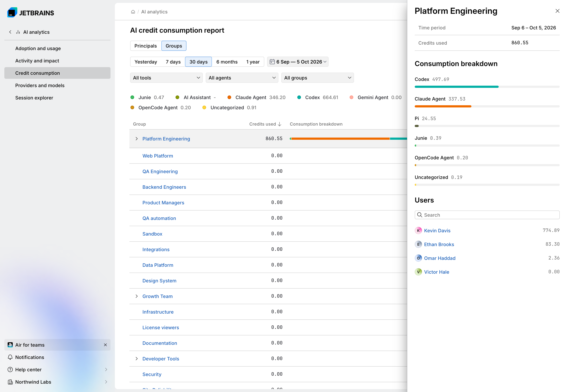Screen dimensions: 567x392
Task: Dismiss the Air for teams banner
Action: coord(105,345)
